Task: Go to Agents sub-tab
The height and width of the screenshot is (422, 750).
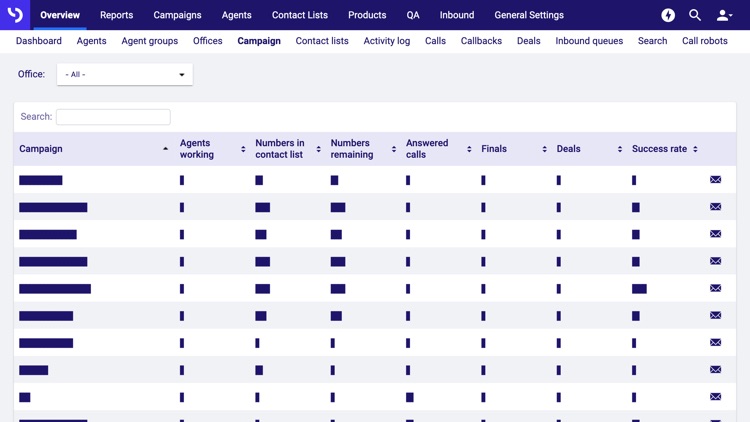Action: pyautogui.click(x=91, y=41)
